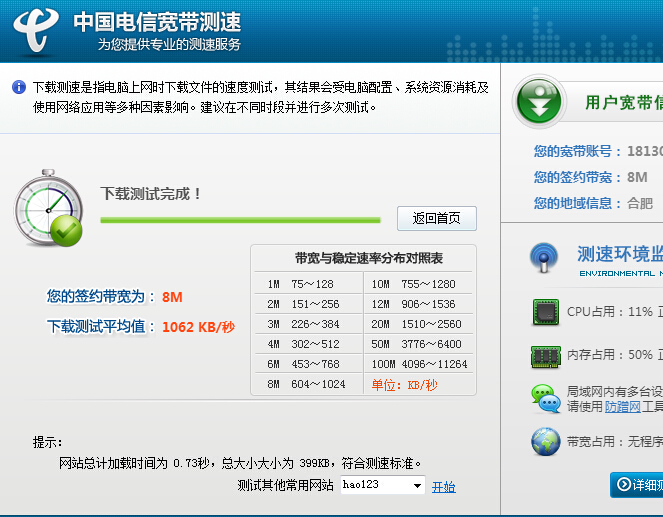Click the 您的宽带账号 label in sidebar

pos(577,151)
